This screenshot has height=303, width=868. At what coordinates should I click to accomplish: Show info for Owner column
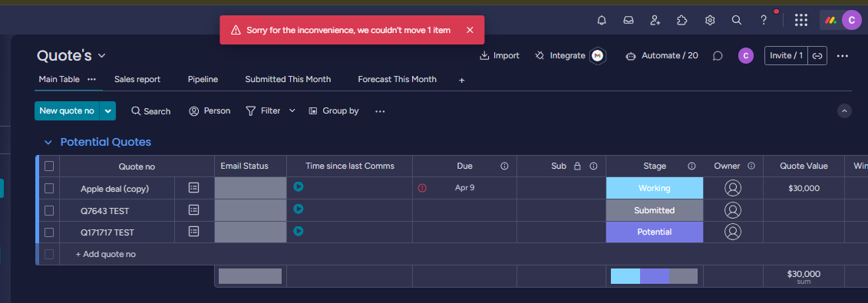(x=751, y=166)
